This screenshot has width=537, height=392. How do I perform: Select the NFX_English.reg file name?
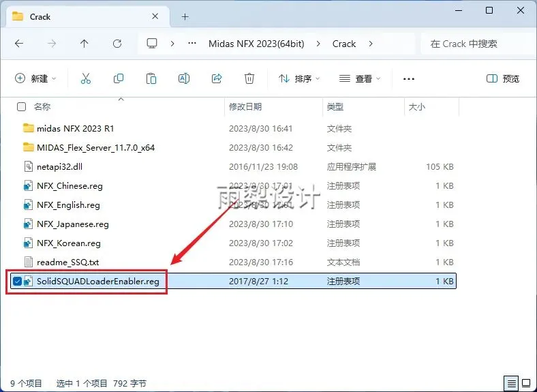click(x=69, y=205)
